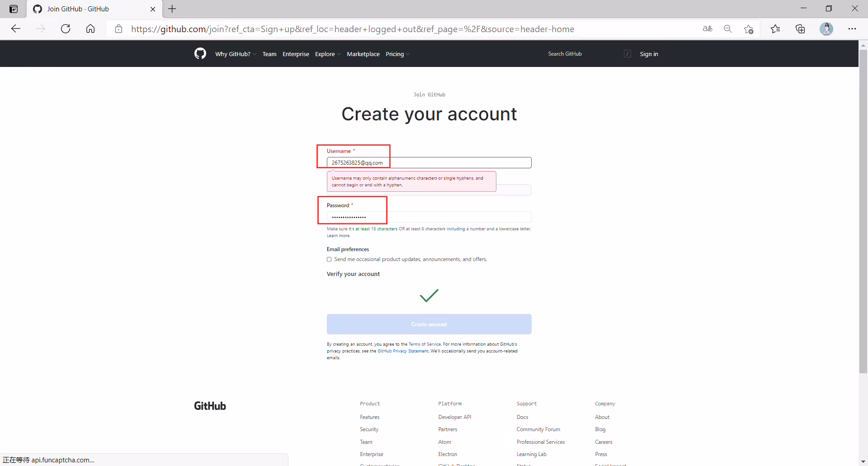Expand the Explore dropdown menu
Viewport: 868px width, 466px height.
328,54
